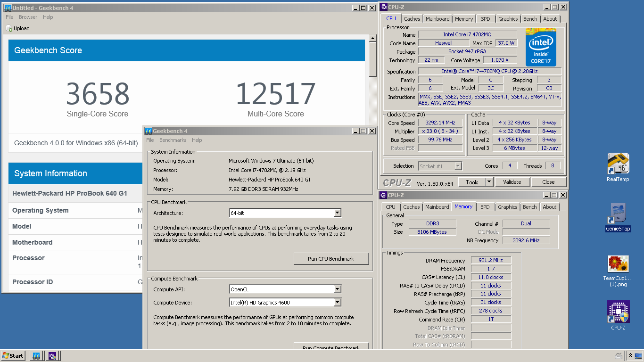Screen dimensions: 644x362
Task: Switch to Graphics tab in lower CPU-Z
Action: click(507, 207)
